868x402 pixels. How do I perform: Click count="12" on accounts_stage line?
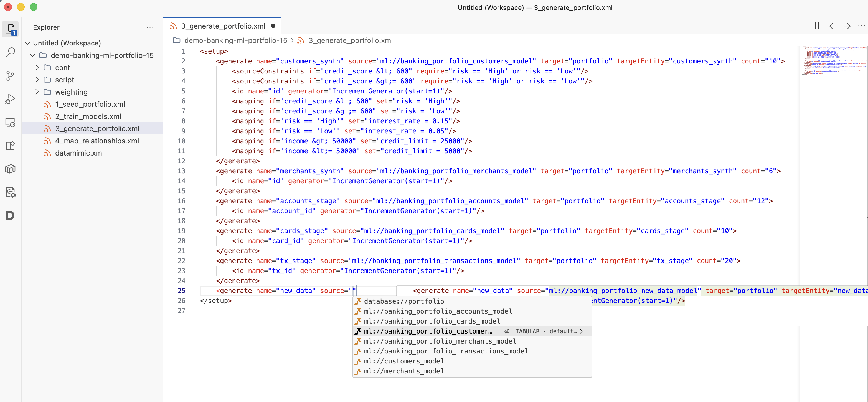pos(749,201)
